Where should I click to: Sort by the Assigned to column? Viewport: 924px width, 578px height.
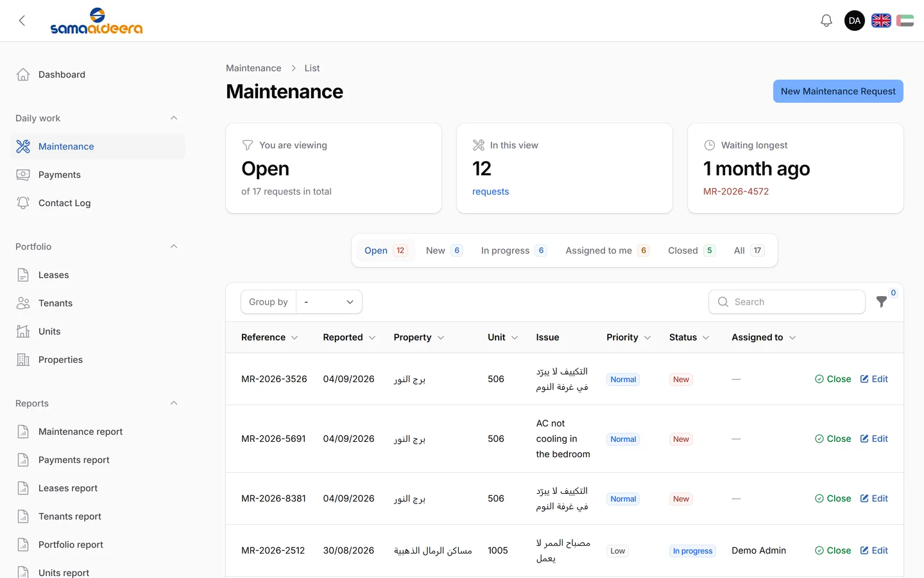[x=764, y=337]
